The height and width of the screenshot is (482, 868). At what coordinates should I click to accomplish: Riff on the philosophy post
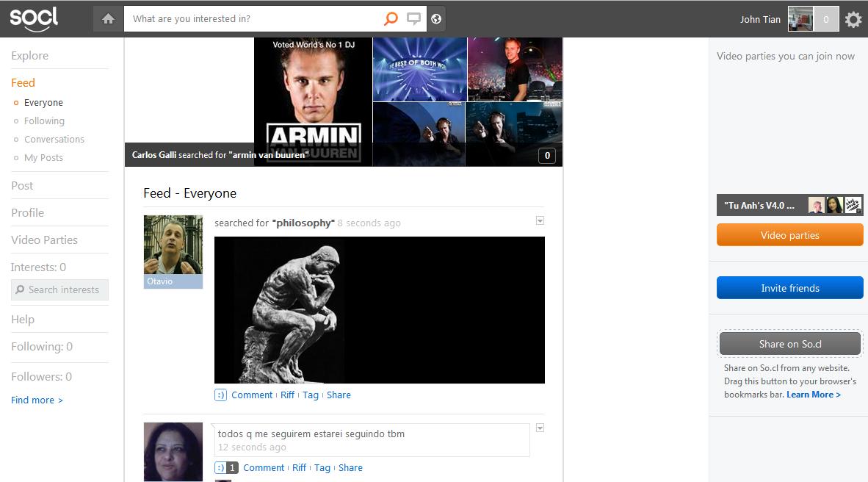click(287, 395)
